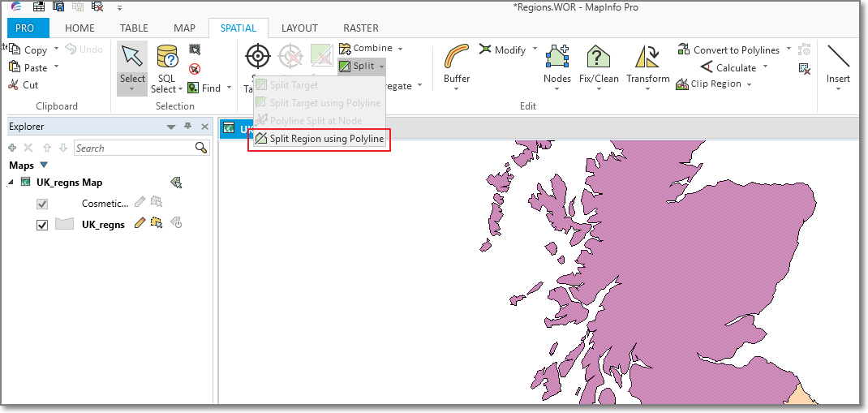Click the Explorer Search field
This screenshot has width=868, height=413.
coord(134,148)
